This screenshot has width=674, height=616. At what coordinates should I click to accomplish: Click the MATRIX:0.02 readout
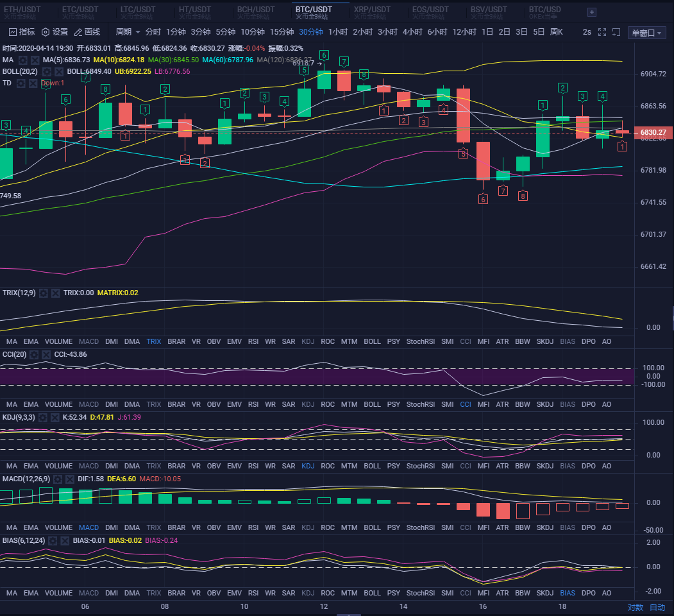(x=118, y=293)
